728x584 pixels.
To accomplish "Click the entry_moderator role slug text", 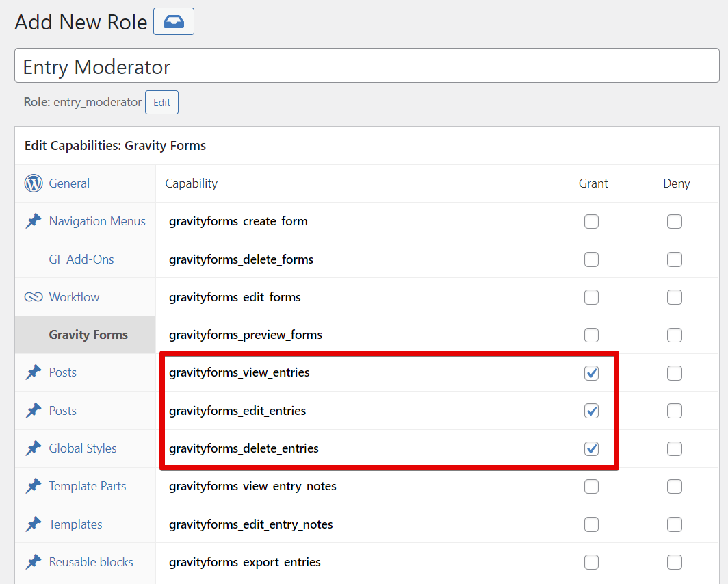I will pos(97,102).
